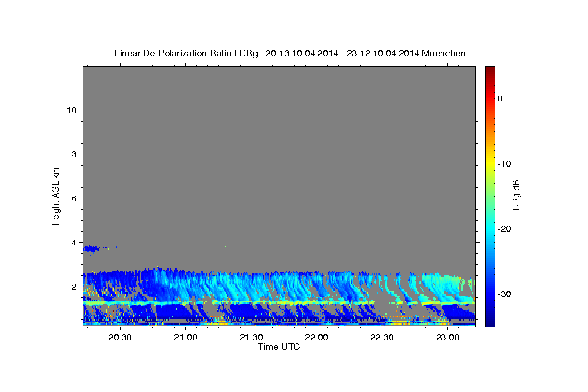
Task: Click the plot title 'Linear De-Polarization Ratio LDRg'
Action: (186, 53)
